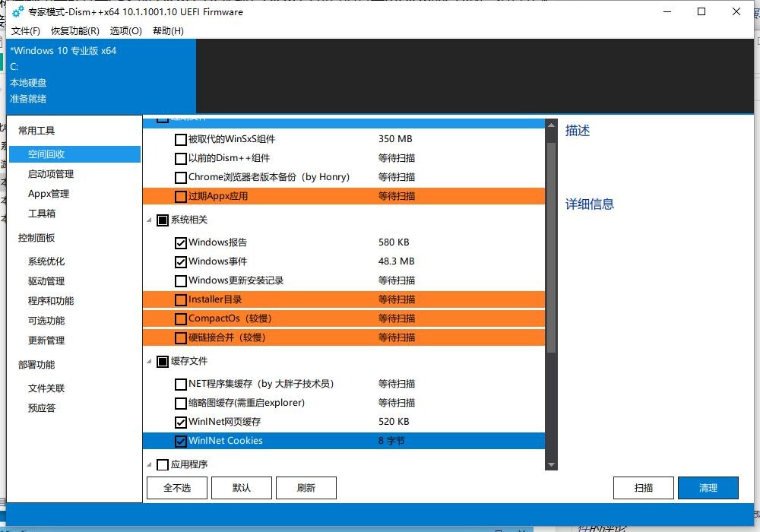Open the 恢复功能(R) menu
The height and width of the screenshot is (532, 760).
click(x=74, y=31)
